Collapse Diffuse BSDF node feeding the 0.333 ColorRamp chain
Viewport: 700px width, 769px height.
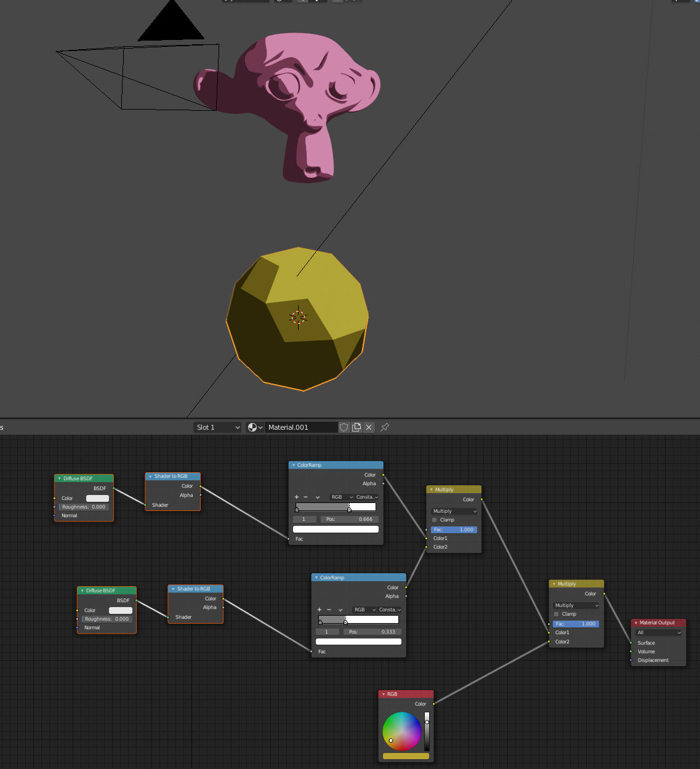[x=82, y=590]
